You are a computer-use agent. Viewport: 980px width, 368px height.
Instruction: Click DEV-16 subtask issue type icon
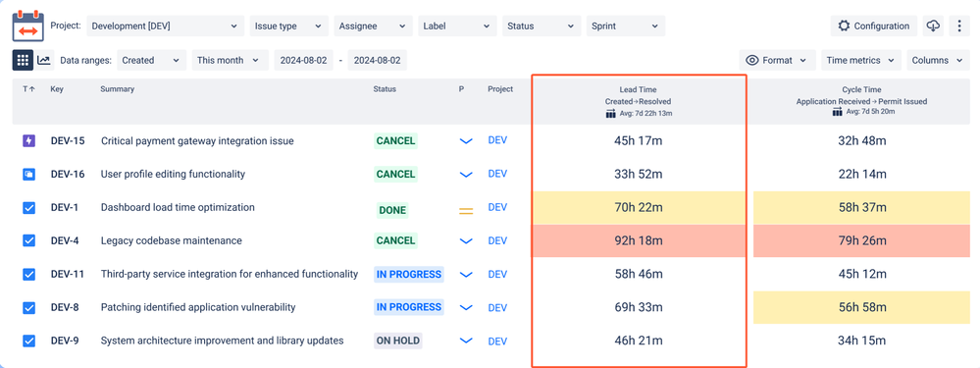[x=28, y=175]
